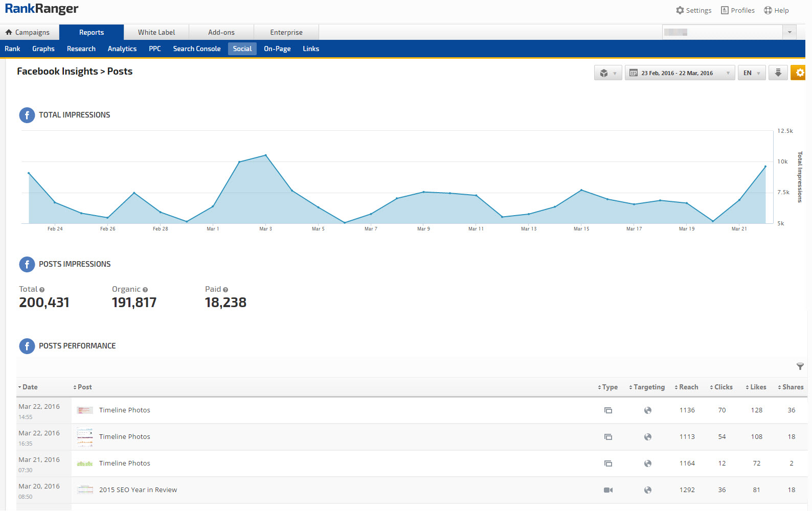
Task: Open the Search Console menu item
Action: click(196, 49)
